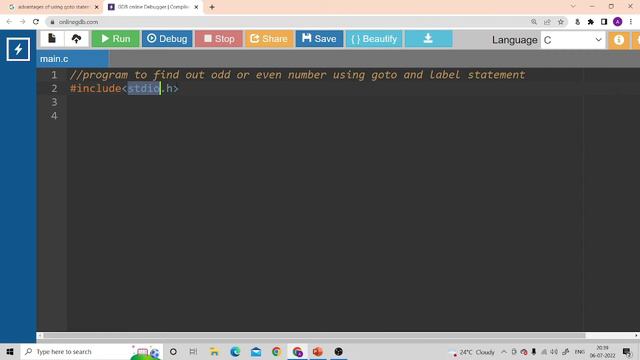Click the cloud upload file icon
The width and height of the screenshot is (640, 360).
(x=76, y=39)
